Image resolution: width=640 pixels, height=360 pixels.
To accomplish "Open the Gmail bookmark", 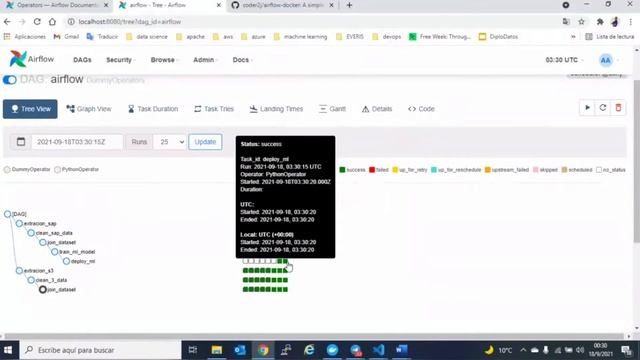I will pyautogui.click(x=66, y=37).
